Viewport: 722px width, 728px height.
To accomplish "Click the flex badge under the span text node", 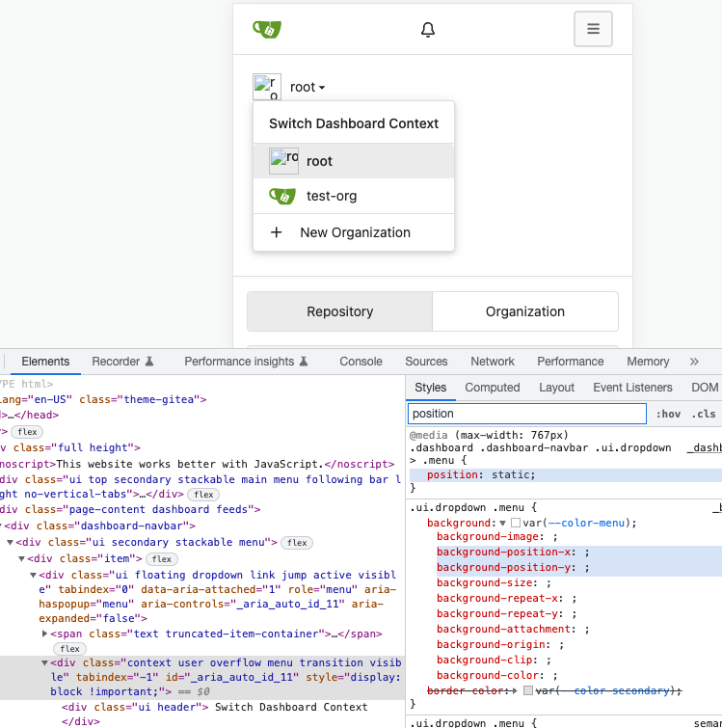I will coord(69,649).
